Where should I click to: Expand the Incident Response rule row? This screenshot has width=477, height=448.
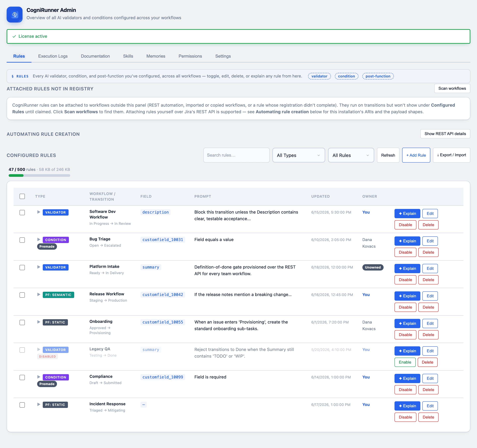(39, 404)
